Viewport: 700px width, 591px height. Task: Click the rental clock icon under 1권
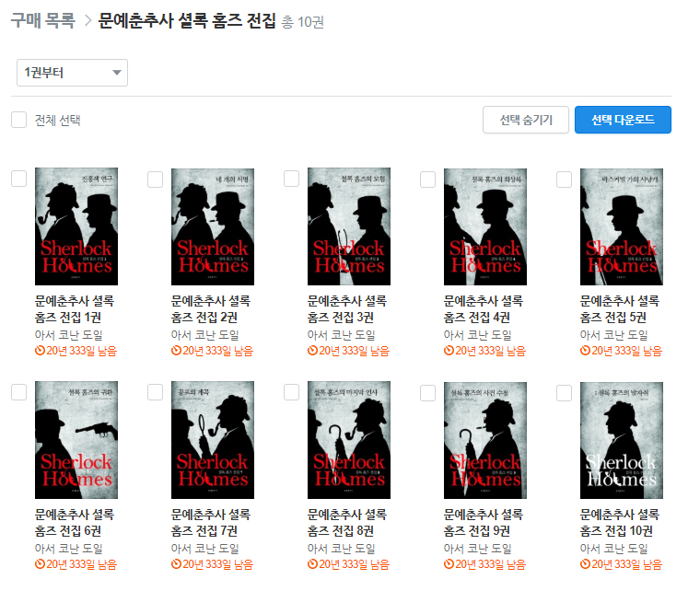(x=40, y=351)
